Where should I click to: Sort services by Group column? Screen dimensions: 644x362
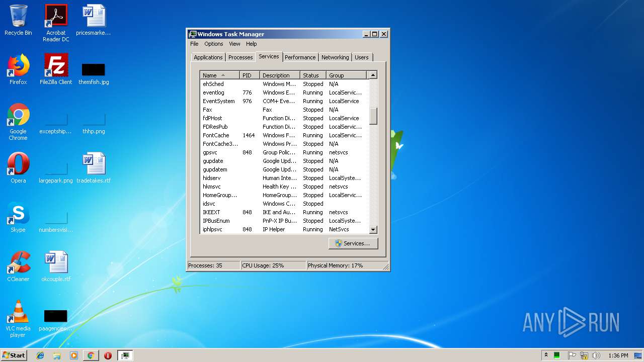(x=347, y=75)
